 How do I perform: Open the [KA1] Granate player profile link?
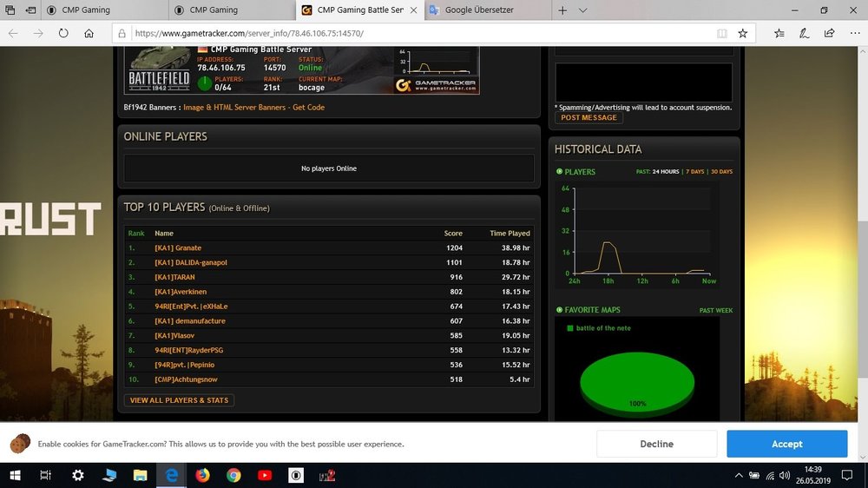(178, 247)
